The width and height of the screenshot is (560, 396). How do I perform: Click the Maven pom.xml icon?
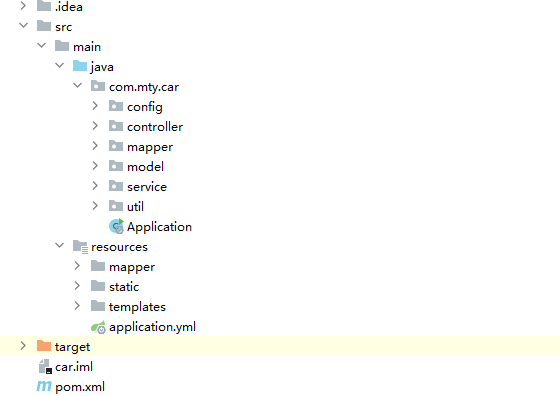(x=44, y=386)
